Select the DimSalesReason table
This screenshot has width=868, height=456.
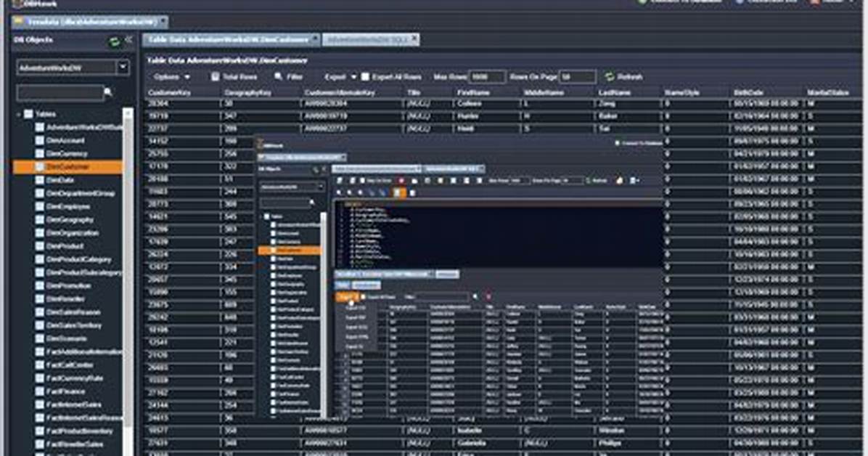coord(73,312)
